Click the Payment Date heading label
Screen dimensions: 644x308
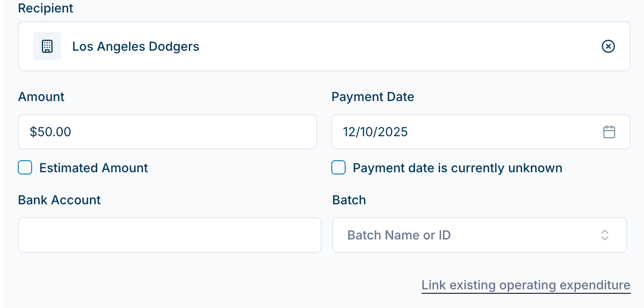tap(373, 97)
